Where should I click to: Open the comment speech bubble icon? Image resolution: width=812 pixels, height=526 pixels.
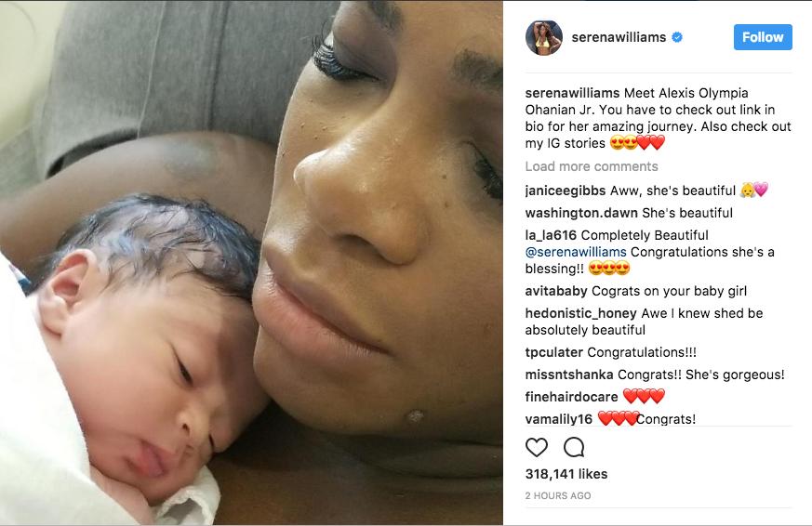574,447
